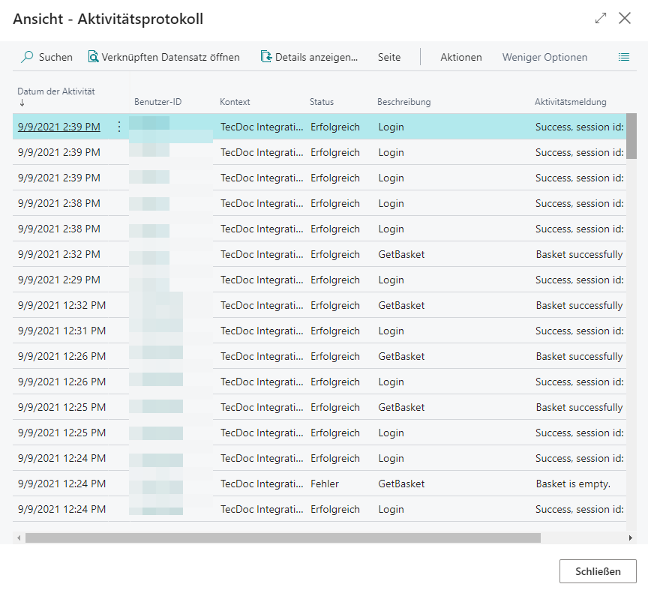Click Erfolgreich in the 2:32 PM row

tap(335, 254)
